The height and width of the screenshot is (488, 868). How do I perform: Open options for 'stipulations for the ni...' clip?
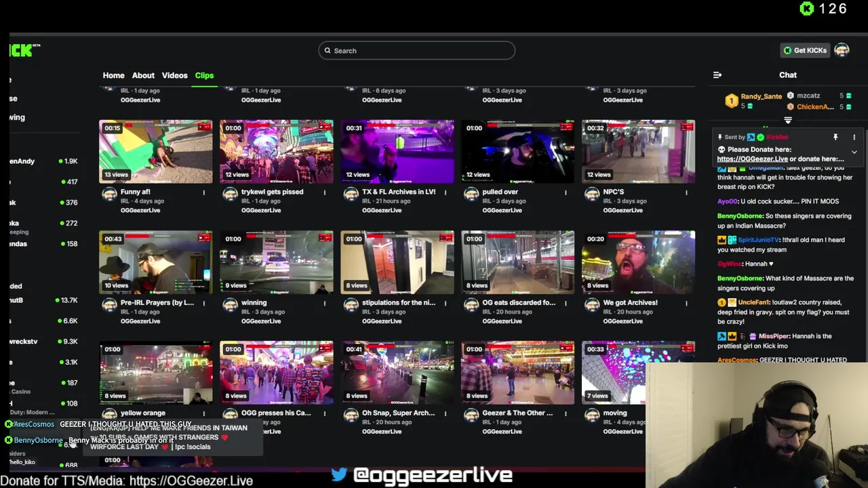[x=445, y=303]
